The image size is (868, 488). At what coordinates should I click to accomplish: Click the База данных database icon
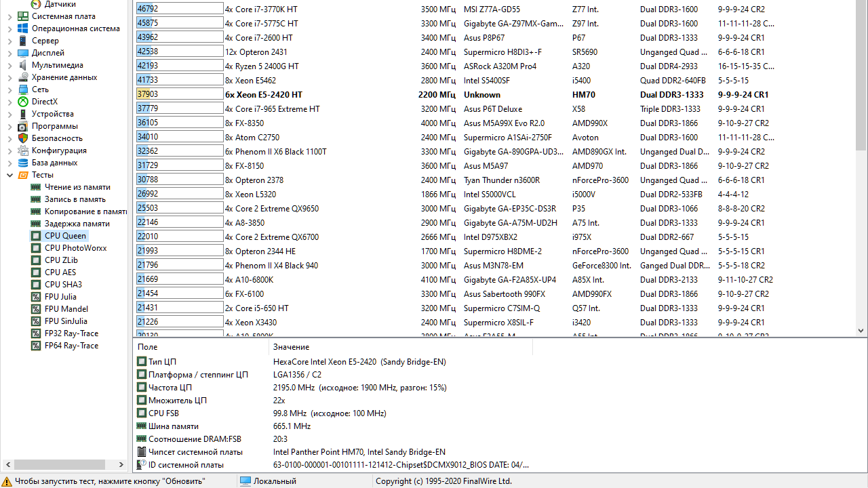[x=23, y=163]
